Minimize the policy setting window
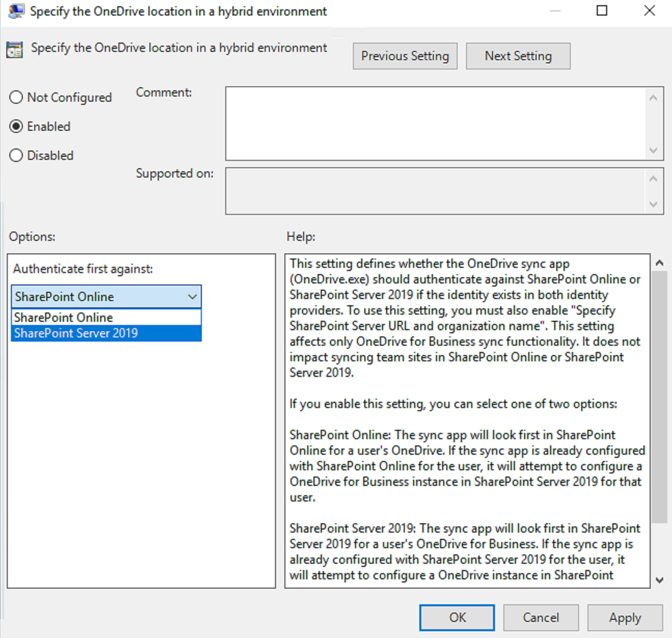The width and height of the screenshot is (672, 638). click(x=555, y=10)
